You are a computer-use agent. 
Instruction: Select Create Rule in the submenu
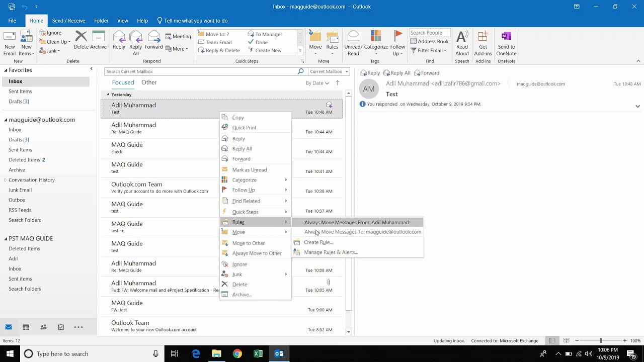pyautogui.click(x=318, y=242)
